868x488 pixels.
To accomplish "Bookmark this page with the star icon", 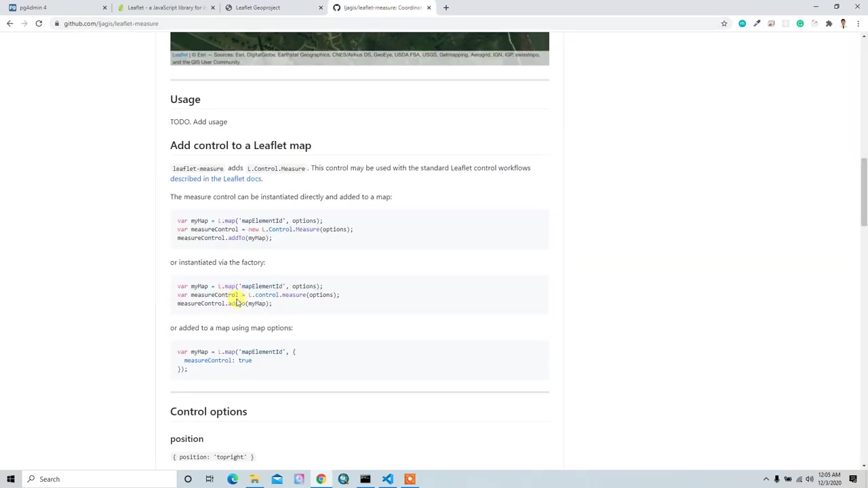I will (x=724, y=24).
